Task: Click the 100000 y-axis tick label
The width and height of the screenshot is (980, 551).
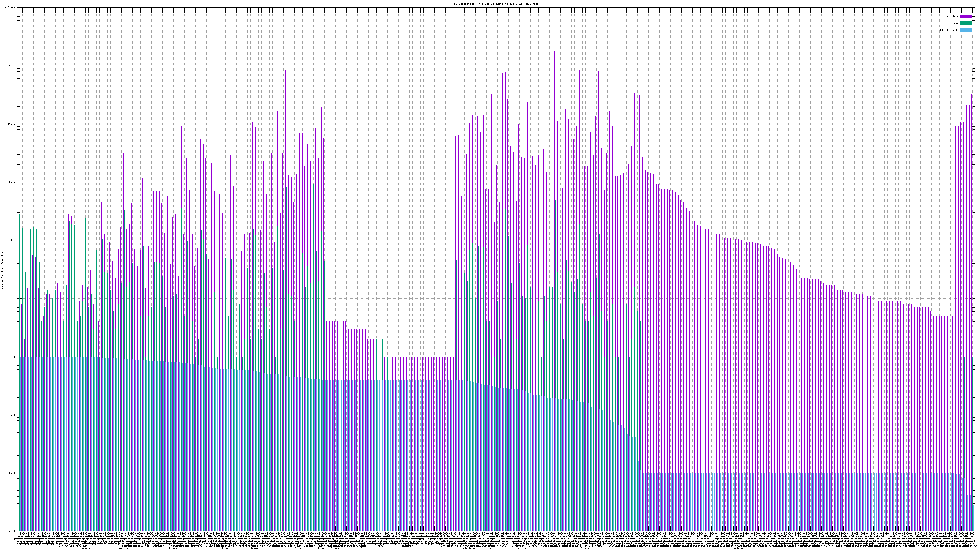Action: [11, 66]
